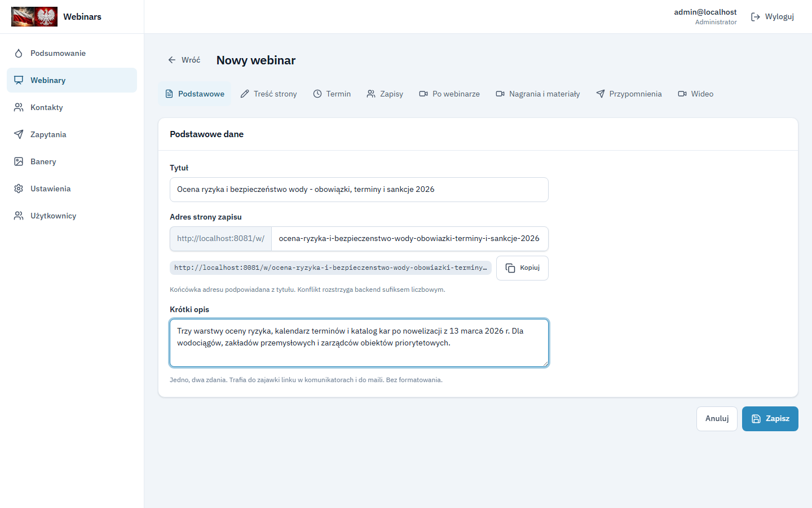
Task: Click the Banery image icon
Action: (19, 161)
